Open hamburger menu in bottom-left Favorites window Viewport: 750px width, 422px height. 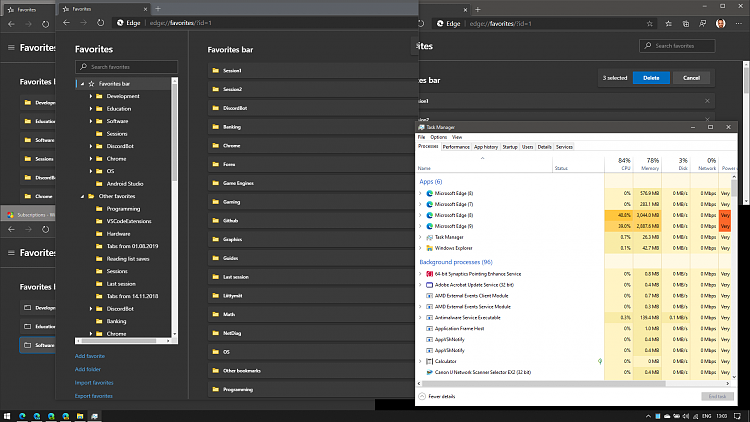[11, 253]
